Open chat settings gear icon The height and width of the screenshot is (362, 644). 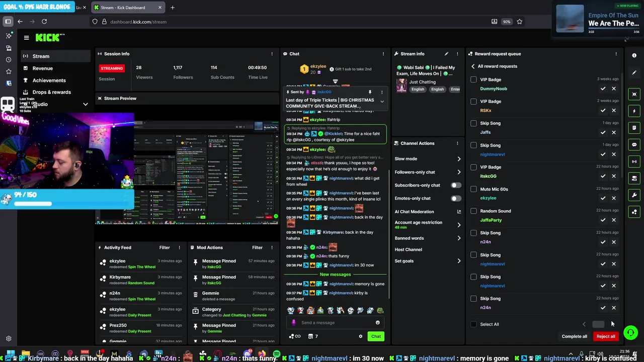pos(360,336)
